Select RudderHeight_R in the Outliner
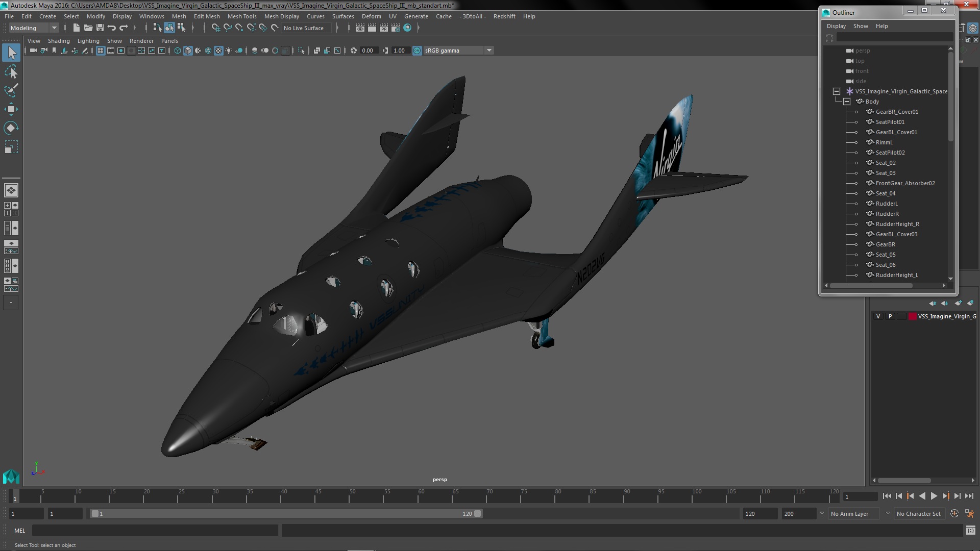980x551 pixels. point(897,224)
